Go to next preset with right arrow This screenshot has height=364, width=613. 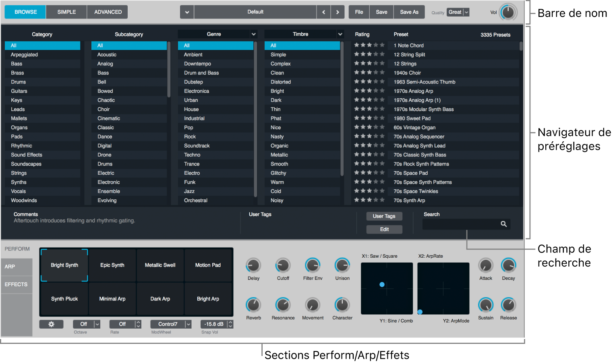tap(338, 12)
